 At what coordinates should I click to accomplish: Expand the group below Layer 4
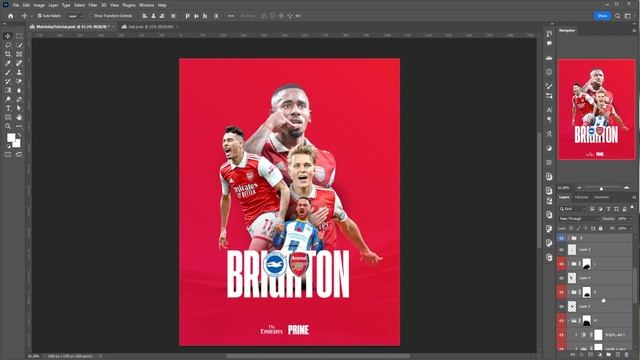[x=569, y=292]
